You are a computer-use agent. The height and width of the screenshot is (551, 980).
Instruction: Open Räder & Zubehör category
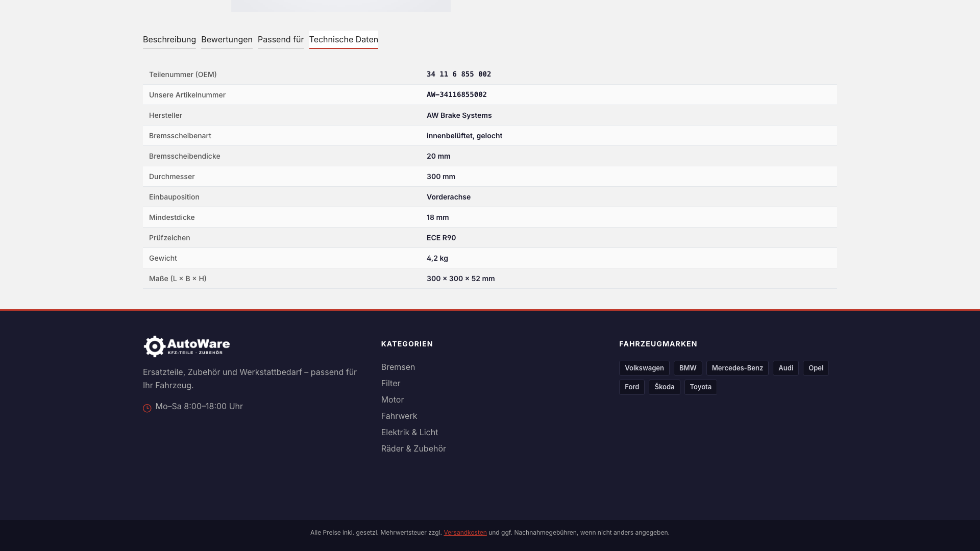click(413, 448)
